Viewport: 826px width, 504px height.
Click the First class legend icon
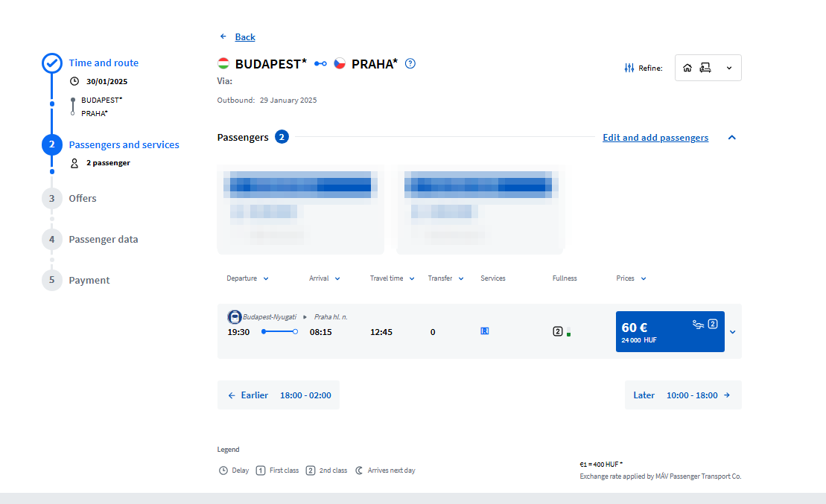(261, 470)
